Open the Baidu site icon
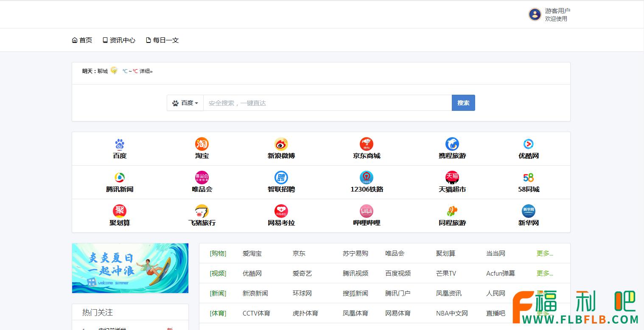The width and height of the screenshot is (644, 330). point(120,144)
